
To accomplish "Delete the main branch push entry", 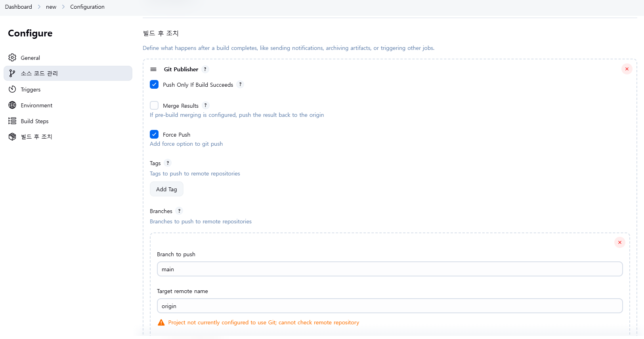I will coord(620,242).
